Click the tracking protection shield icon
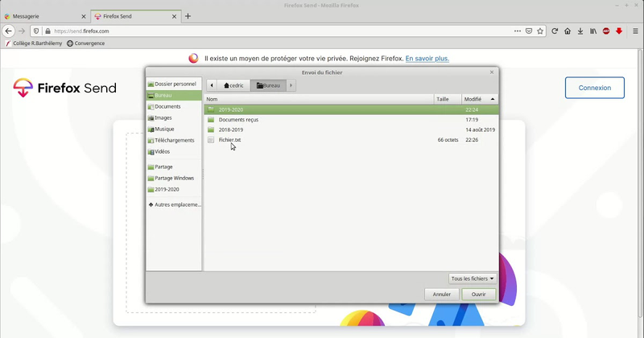 tap(35, 31)
